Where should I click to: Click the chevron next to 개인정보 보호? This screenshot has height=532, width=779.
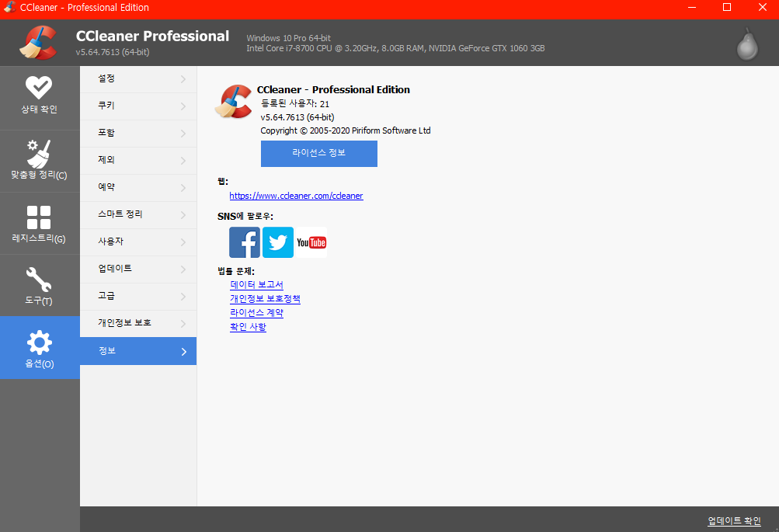coord(183,324)
